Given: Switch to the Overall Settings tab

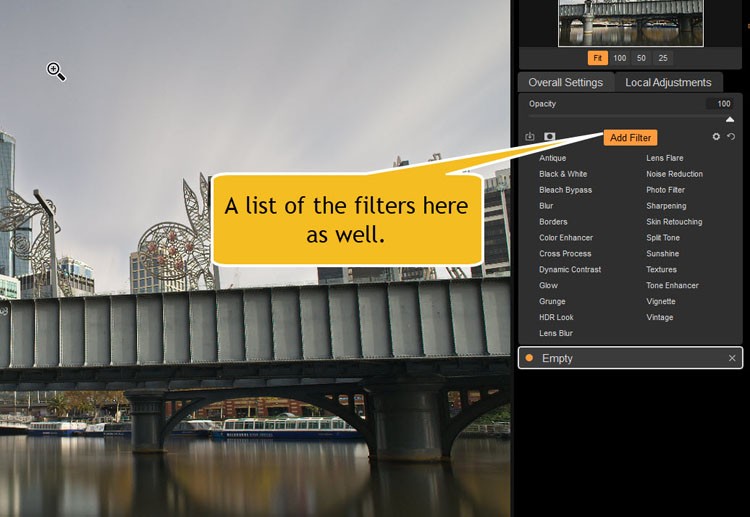Looking at the screenshot, I should [x=565, y=82].
